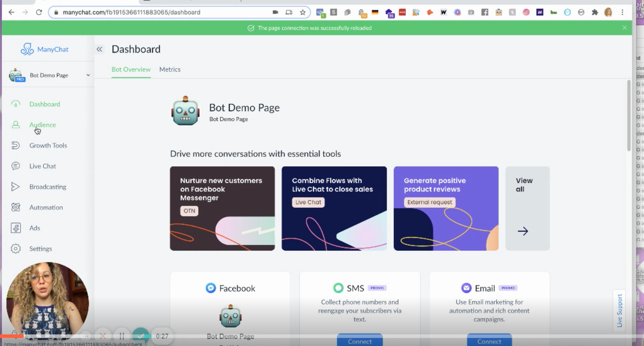Screen dimensions: 644x346
Task: Click the Growth Tools icon
Action: (16, 145)
